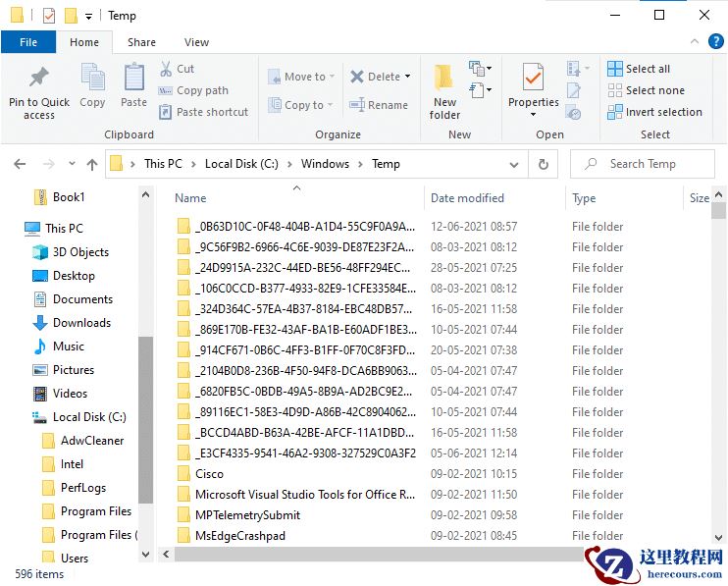Select the MsEdgeCrashpad folder
The image size is (728, 586).
click(x=231, y=536)
